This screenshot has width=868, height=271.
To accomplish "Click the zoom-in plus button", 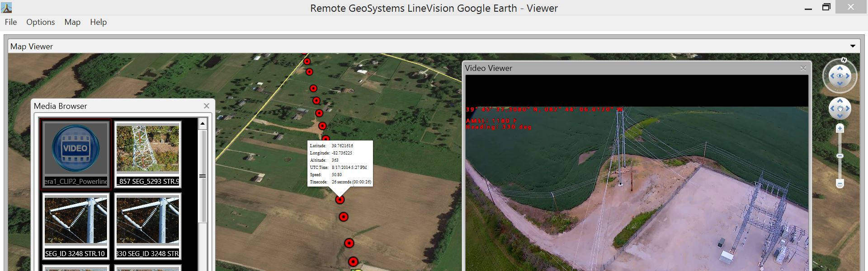I will click(840, 129).
